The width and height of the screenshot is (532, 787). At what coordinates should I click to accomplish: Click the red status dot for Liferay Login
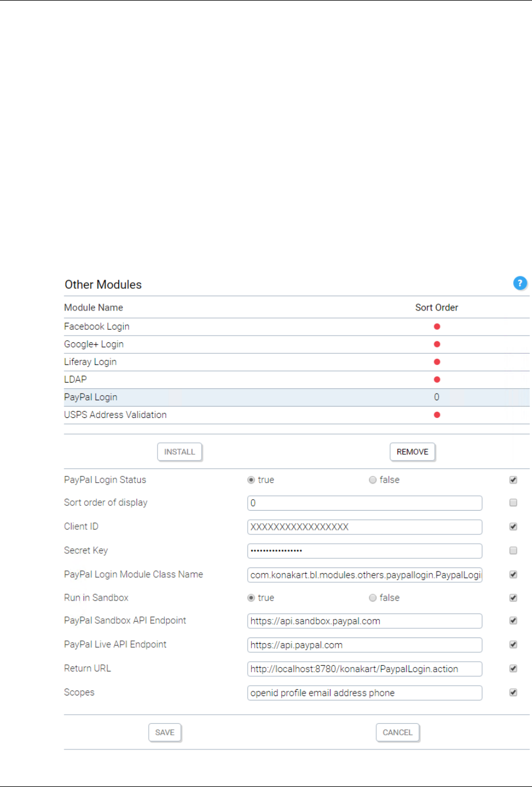437,362
